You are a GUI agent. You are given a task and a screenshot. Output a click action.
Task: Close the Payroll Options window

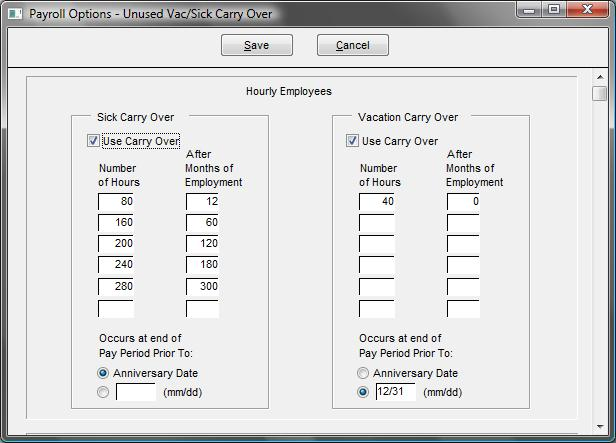pos(587,9)
